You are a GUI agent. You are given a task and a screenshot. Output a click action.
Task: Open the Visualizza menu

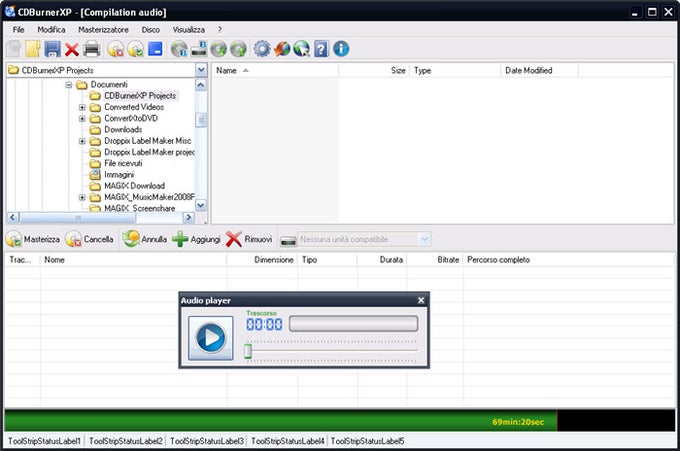point(189,29)
